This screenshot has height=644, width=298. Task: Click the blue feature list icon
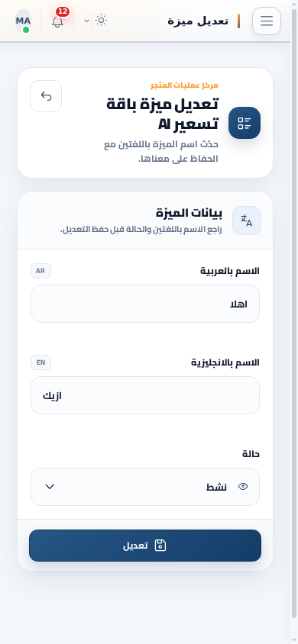(x=245, y=123)
